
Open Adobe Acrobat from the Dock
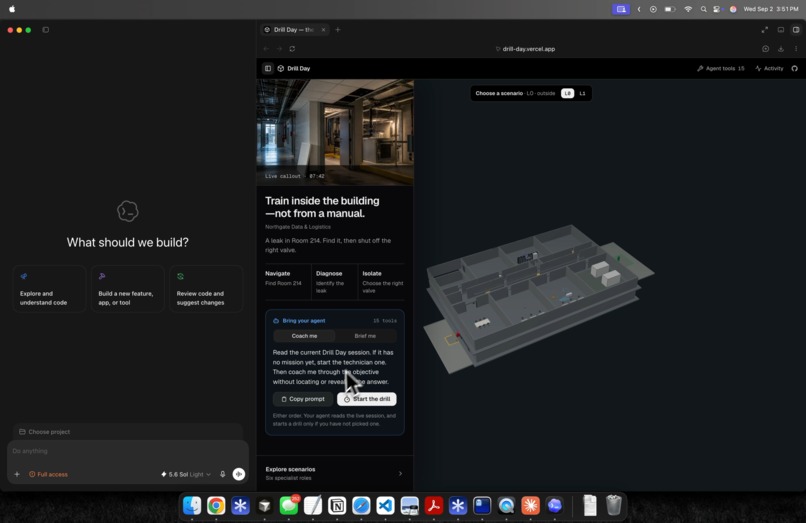click(x=434, y=506)
